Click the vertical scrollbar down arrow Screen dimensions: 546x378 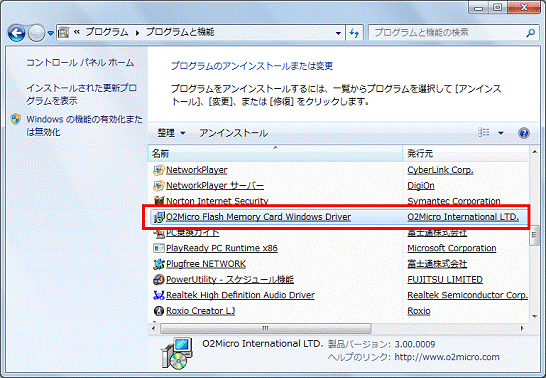535,316
